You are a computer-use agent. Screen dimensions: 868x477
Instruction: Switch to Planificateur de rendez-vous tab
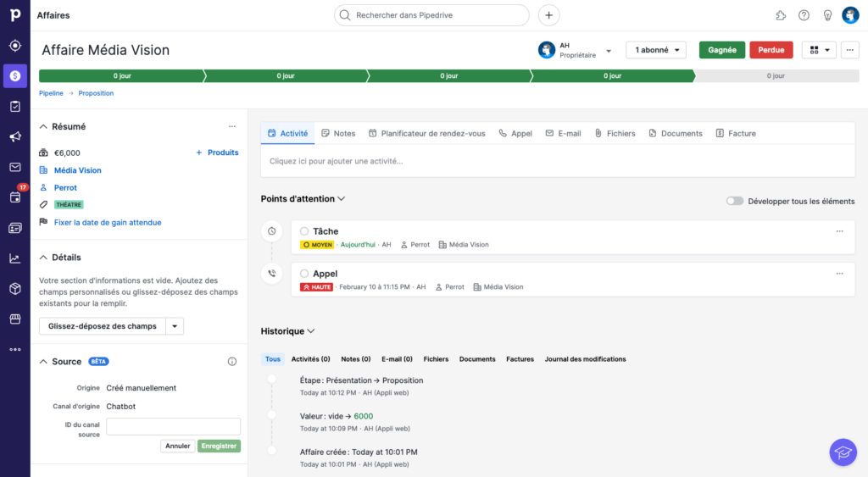click(427, 133)
